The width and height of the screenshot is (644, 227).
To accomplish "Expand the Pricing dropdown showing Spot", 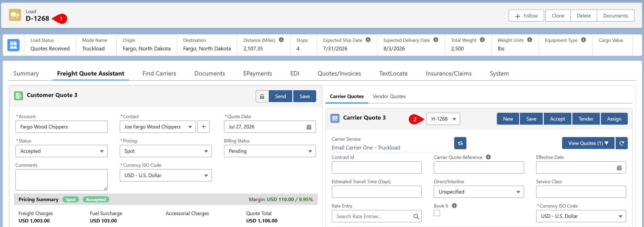I will (166, 151).
